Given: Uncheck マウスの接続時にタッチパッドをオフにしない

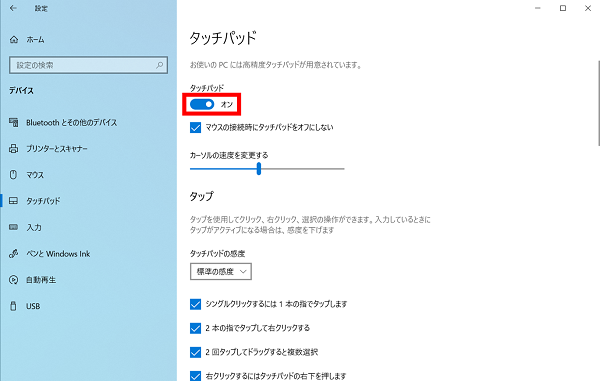Looking at the screenshot, I should point(196,127).
